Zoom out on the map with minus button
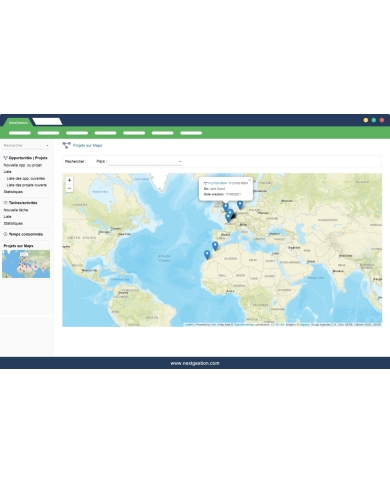This screenshot has height=484, width=390. pos(69,188)
